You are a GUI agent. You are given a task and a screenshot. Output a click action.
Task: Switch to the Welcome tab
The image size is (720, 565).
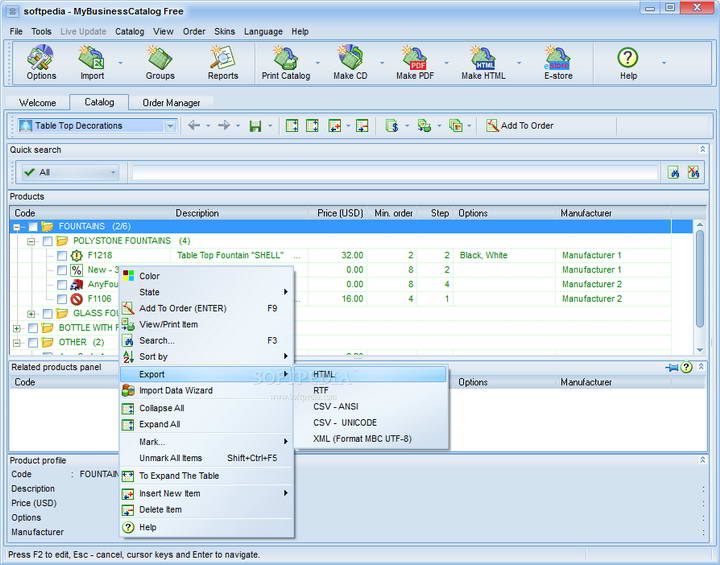coord(37,103)
